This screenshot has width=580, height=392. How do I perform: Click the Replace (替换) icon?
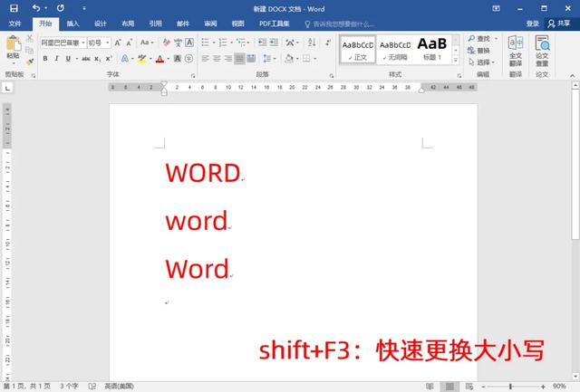479,51
